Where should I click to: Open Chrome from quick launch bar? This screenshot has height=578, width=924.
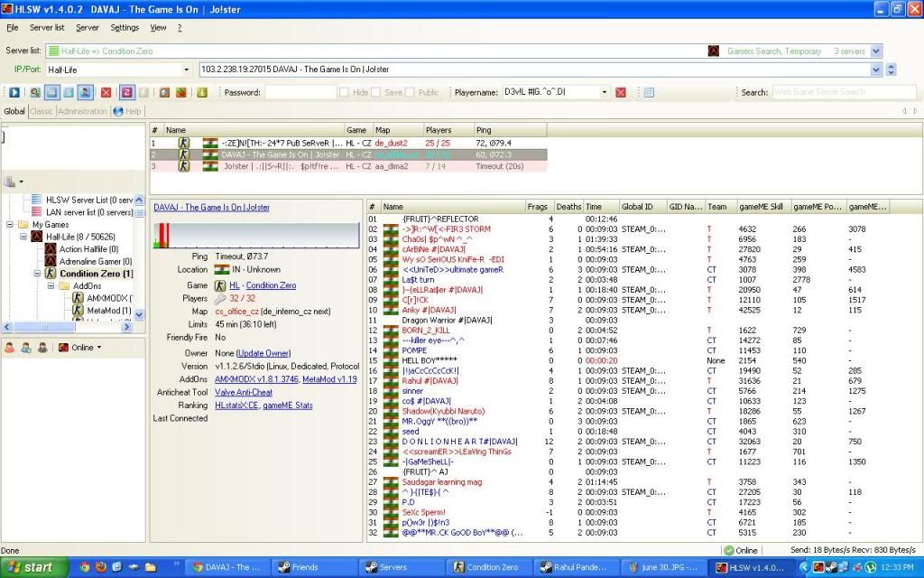(x=84, y=567)
